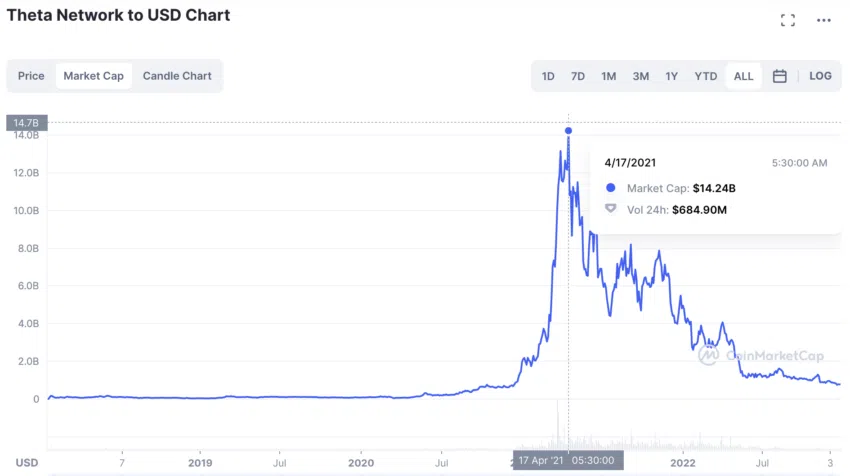Choose the 3M time range
The image size is (850, 476).
[641, 76]
